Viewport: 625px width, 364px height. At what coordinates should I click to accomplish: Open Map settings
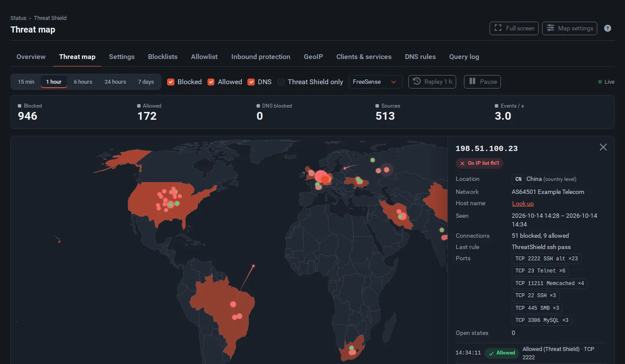click(570, 28)
